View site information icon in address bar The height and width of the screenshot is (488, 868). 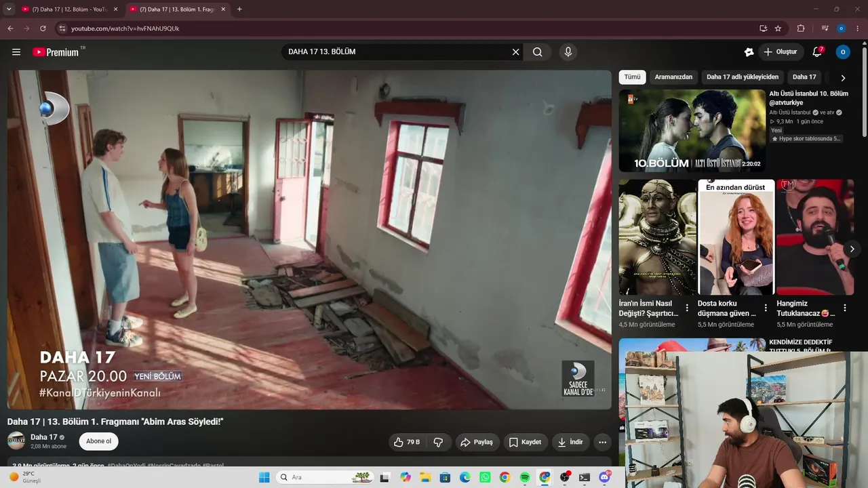[x=62, y=28]
